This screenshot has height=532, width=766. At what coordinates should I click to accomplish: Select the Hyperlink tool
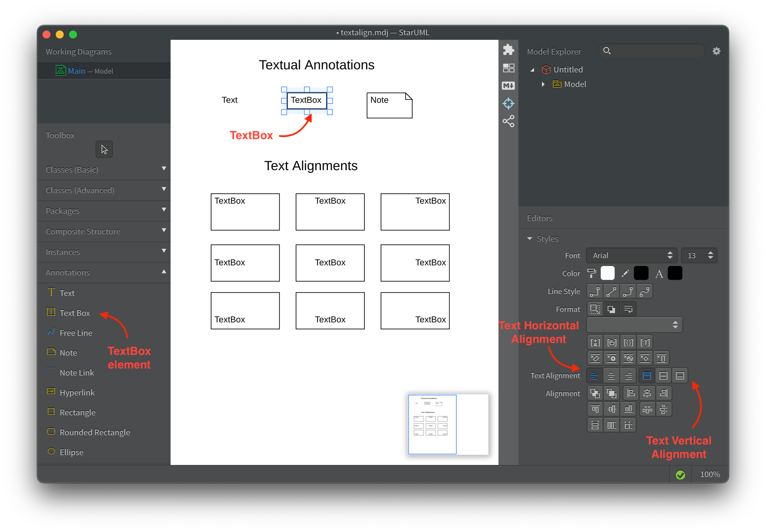click(77, 392)
